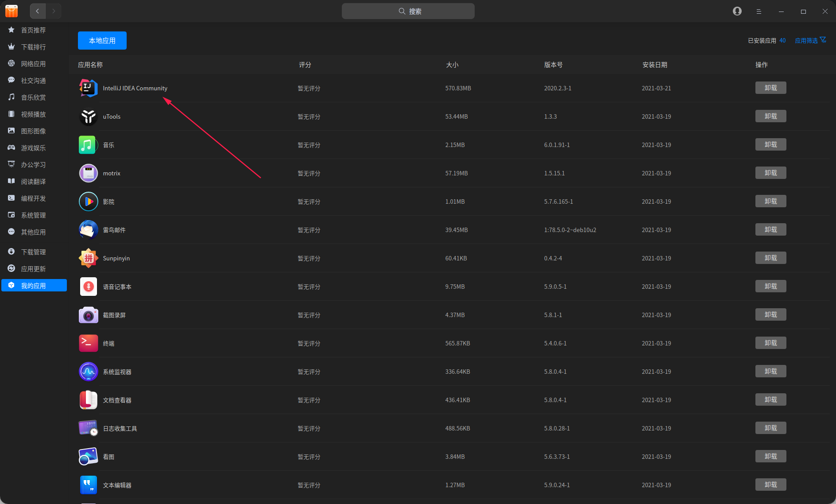
Task: Click the 版本号 column header
Action: [x=553, y=65]
